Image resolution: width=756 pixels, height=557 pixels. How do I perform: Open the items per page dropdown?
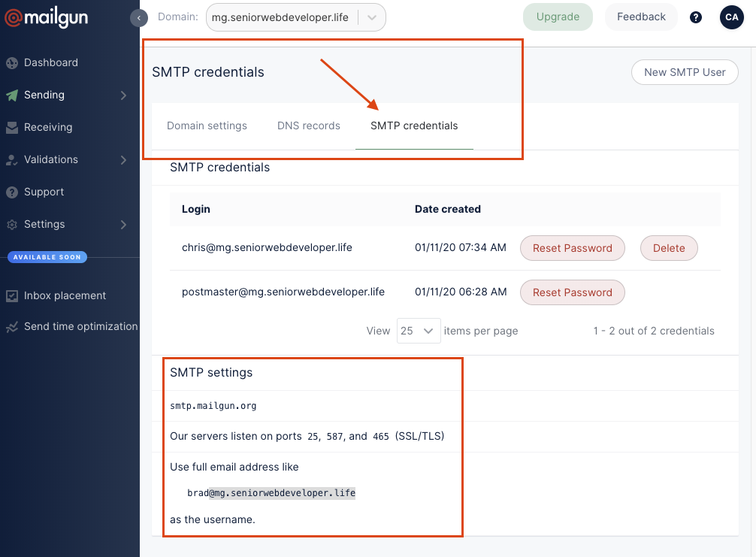point(418,331)
